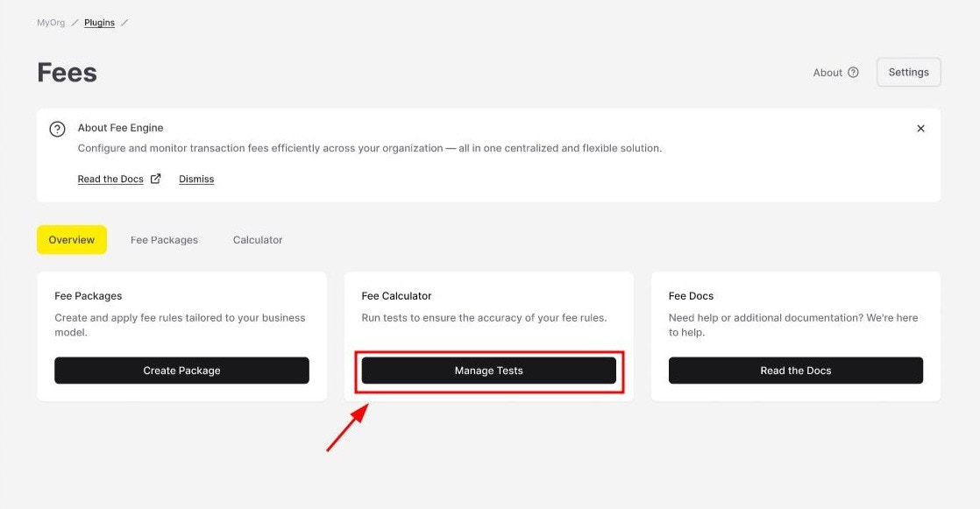The width and height of the screenshot is (980, 509).
Task: Click the Fee Calculator card title
Action: click(396, 296)
